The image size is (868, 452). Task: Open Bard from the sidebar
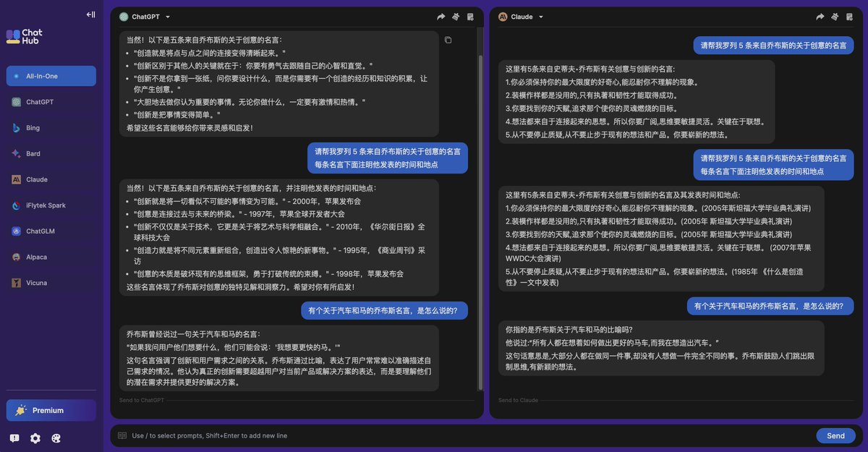click(x=51, y=154)
